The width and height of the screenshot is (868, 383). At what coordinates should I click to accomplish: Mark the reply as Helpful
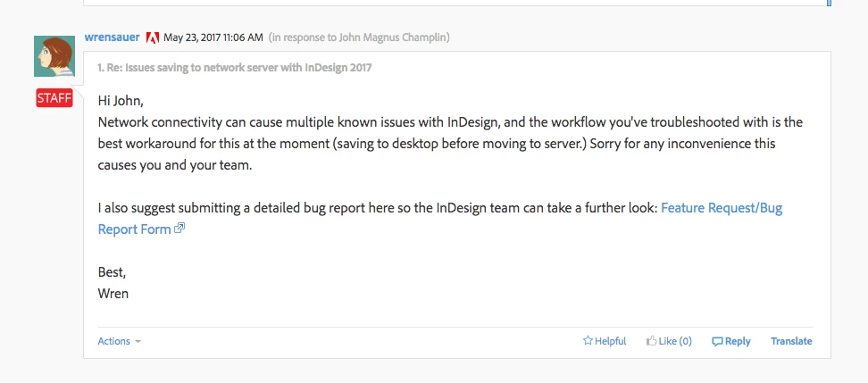tap(605, 341)
